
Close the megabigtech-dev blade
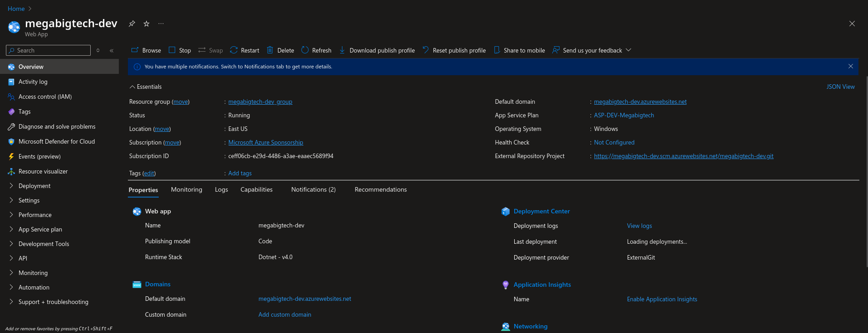click(852, 24)
